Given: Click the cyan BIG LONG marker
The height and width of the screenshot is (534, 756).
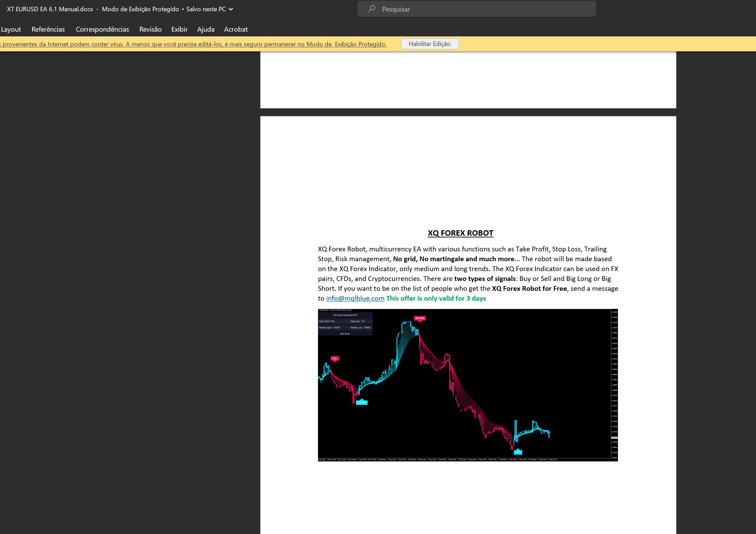Looking at the screenshot, I should click(362, 402).
